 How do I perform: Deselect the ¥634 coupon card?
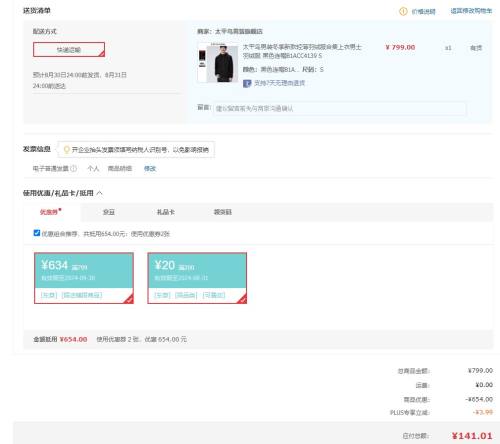[x=84, y=278]
